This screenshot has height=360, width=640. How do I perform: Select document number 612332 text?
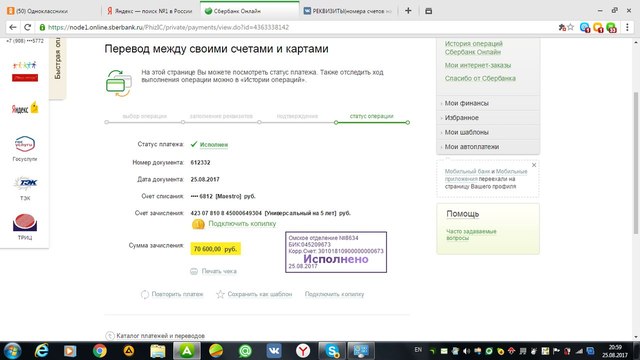200,162
